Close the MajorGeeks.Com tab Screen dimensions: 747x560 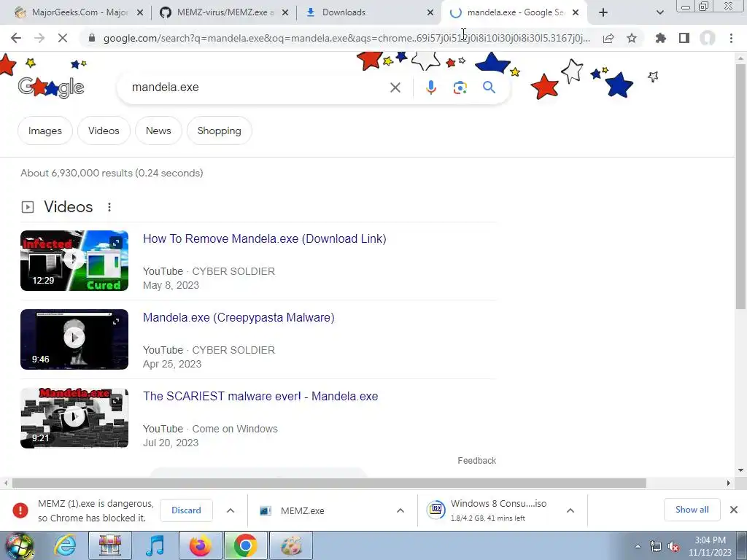point(140,13)
